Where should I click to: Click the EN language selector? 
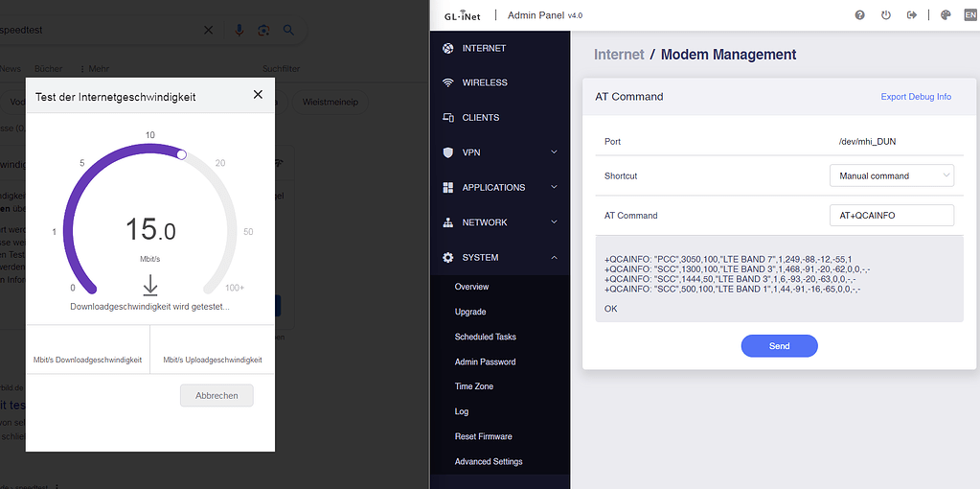pyautogui.click(x=969, y=15)
